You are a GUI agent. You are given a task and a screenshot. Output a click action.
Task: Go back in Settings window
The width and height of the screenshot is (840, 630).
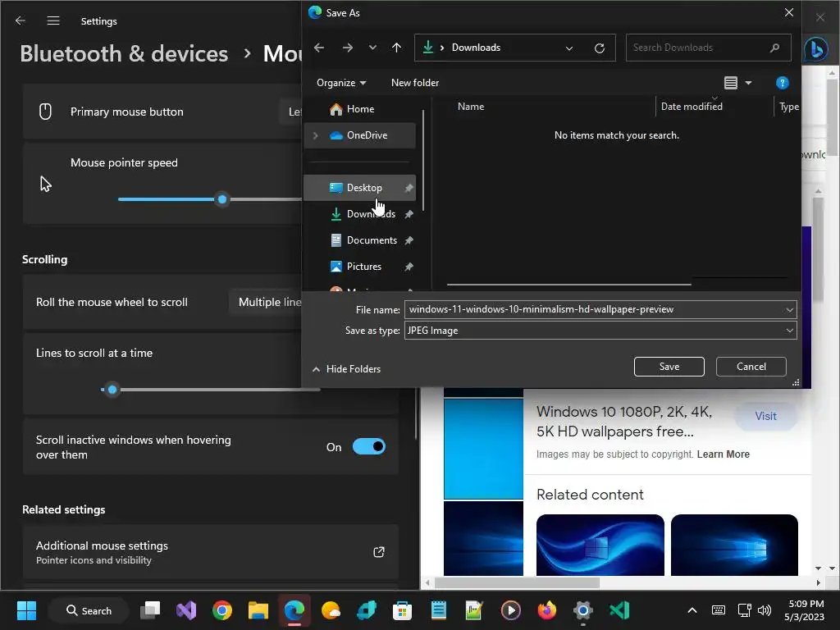point(21,21)
